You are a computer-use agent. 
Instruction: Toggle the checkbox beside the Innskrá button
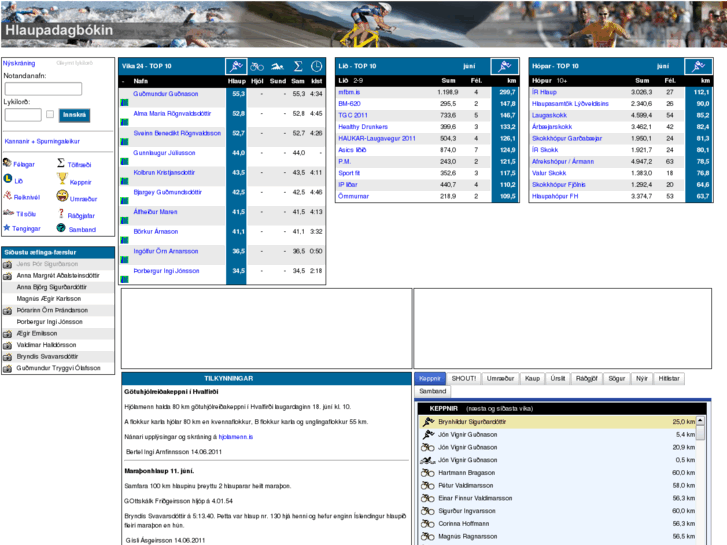coord(50,114)
